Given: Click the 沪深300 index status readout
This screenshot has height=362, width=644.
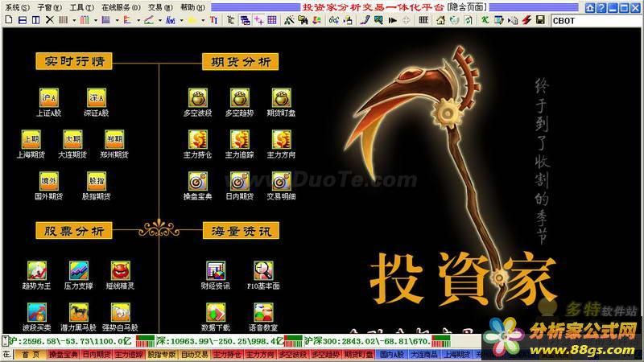Looking at the screenshot, I should click(368, 341).
